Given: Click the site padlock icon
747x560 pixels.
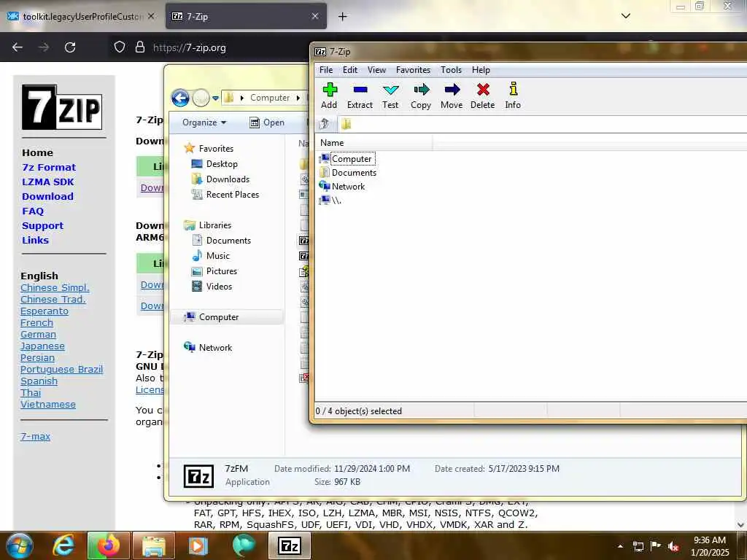Looking at the screenshot, I should (139, 47).
